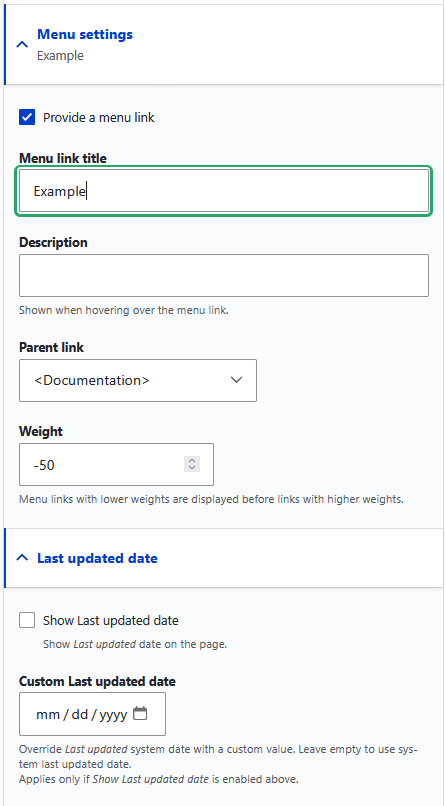Decrease Weight with the down spinner arrow

coord(192,467)
